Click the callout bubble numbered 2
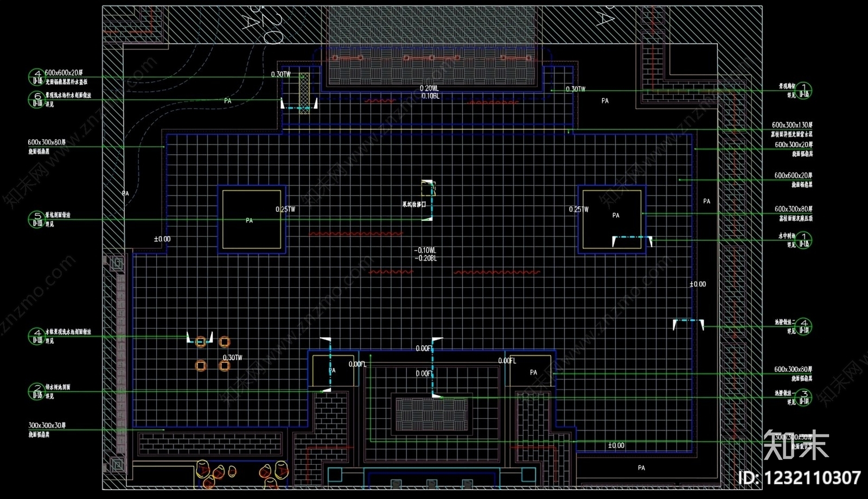 point(36,391)
